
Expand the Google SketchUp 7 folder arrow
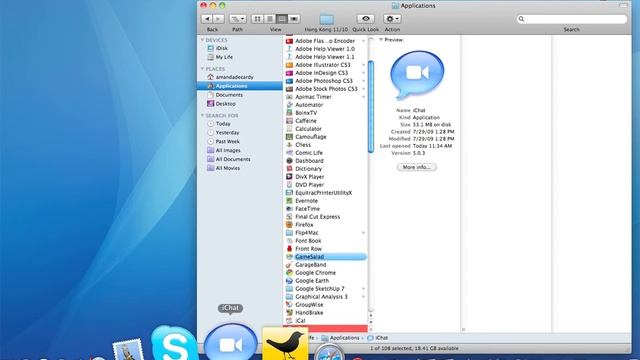point(363,289)
